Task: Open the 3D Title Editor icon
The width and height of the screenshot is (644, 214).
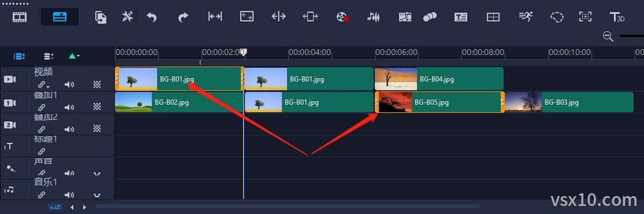Action: pyautogui.click(x=617, y=17)
